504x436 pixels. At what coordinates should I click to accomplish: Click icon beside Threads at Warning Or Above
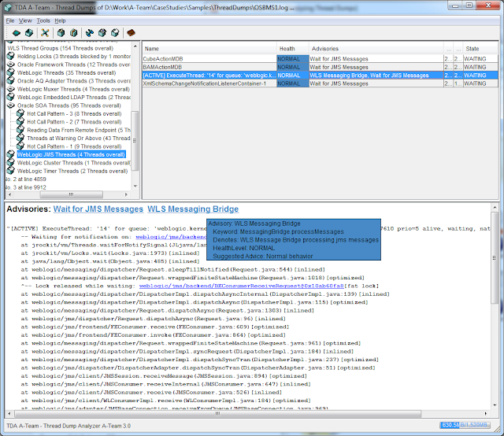coord(20,139)
